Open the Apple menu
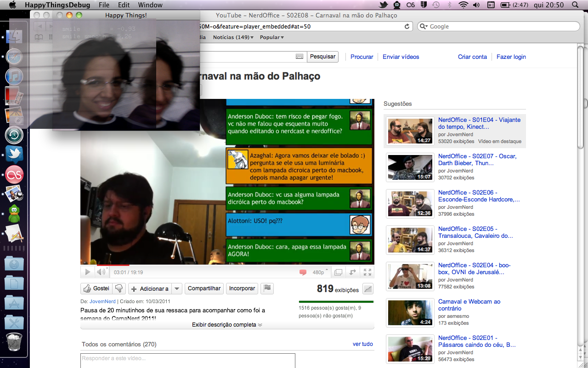Viewport: 588px width, 368px height. pos(12,5)
